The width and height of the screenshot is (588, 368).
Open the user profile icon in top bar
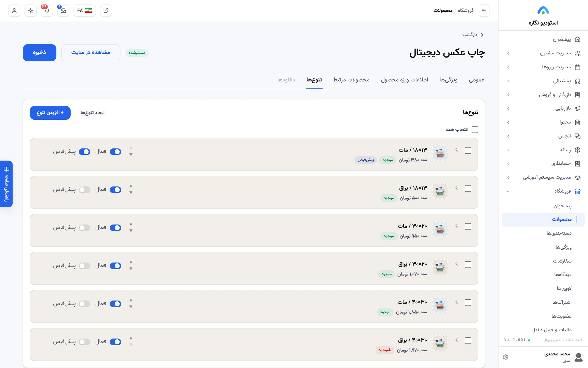click(14, 11)
